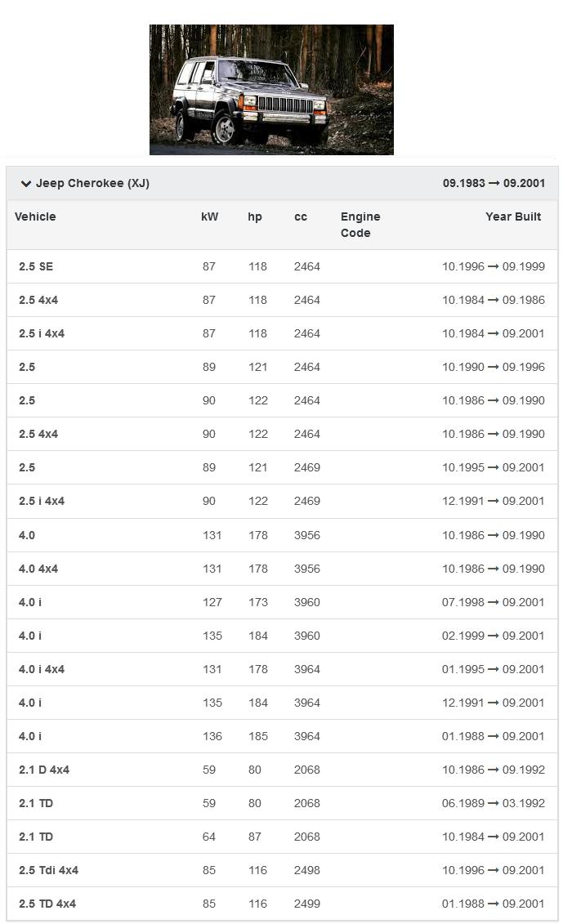Open the 2.5 TD 4x4 row
The image size is (563, 924).
tap(47, 904)
